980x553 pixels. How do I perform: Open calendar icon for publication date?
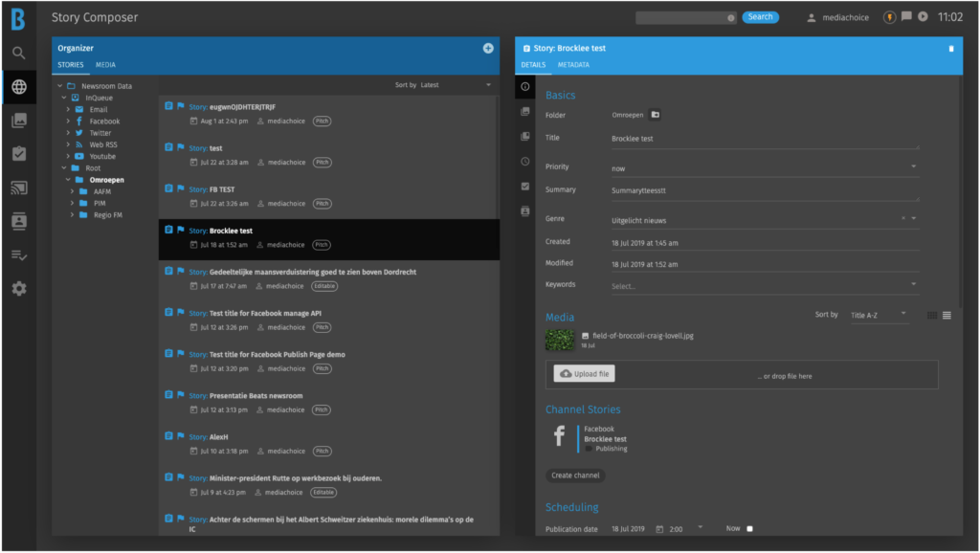pyautogui.click(x=659, y=529)
